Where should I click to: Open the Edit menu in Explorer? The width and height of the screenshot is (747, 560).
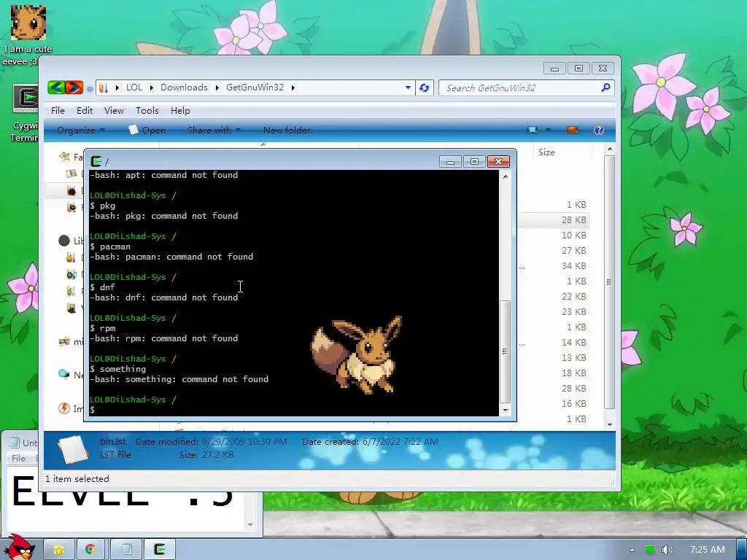point(85,111)
